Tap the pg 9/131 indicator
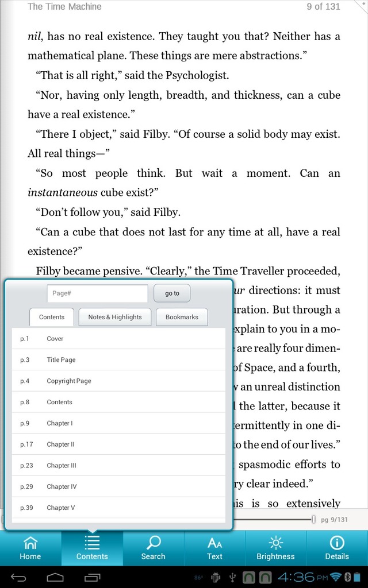This screenshot has width=368, height=588. (x=334, y=520)
